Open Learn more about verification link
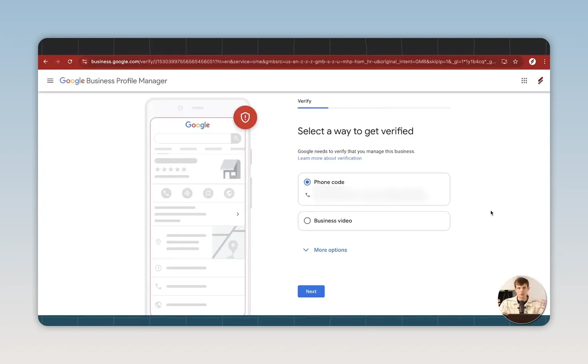This screenshot has width=588, height=364. click(x=330, y=158)
